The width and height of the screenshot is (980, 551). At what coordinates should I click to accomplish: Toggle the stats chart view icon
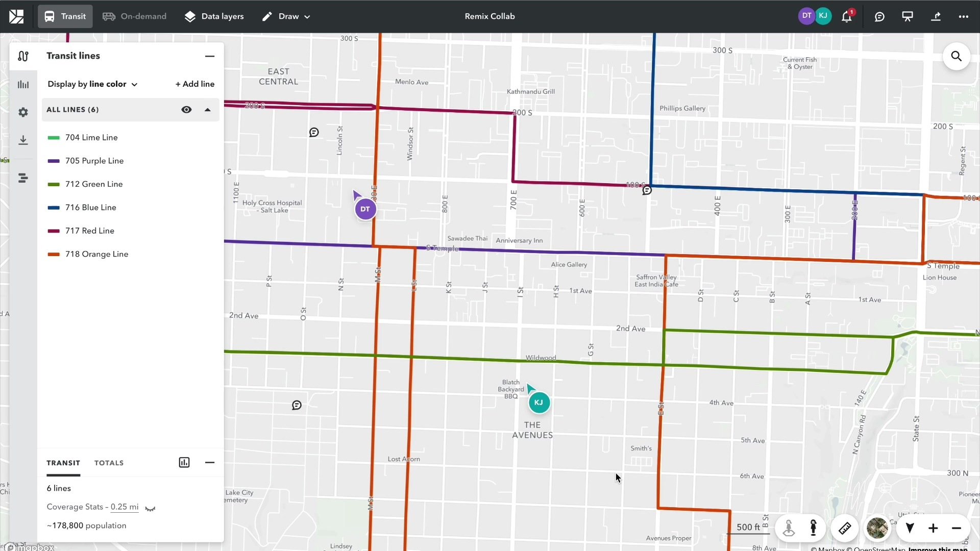coord(184,463)
